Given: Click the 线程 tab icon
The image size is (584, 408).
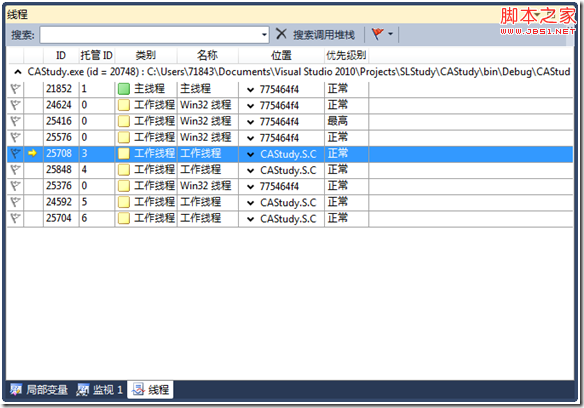Looking at the screenshot, I should (x=138, y=390).
